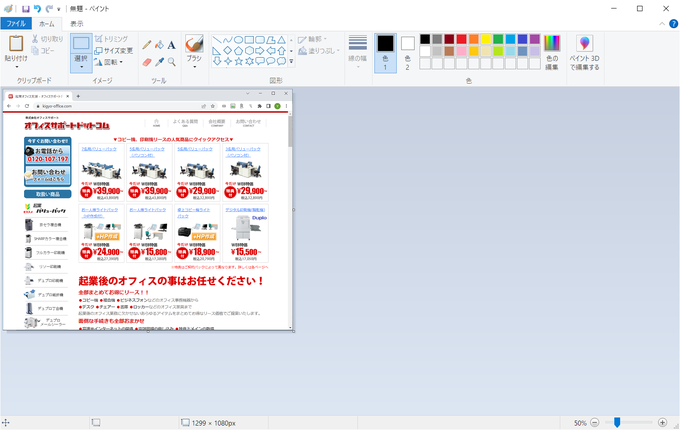Click ペイント 3D で編集する button

pos(584,50)
